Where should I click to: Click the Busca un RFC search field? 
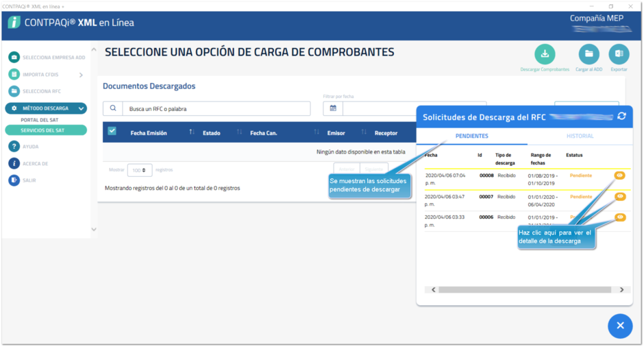click(216, 108)
